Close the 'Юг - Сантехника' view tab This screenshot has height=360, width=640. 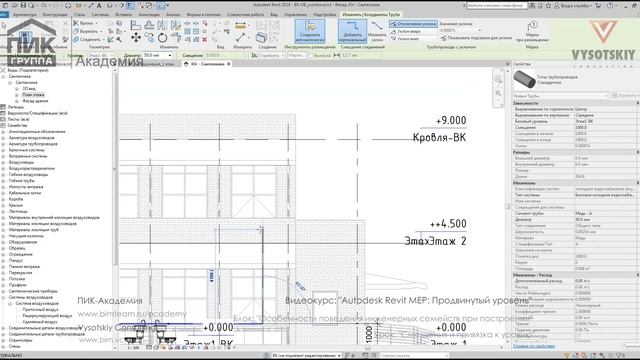coord(229,64)
